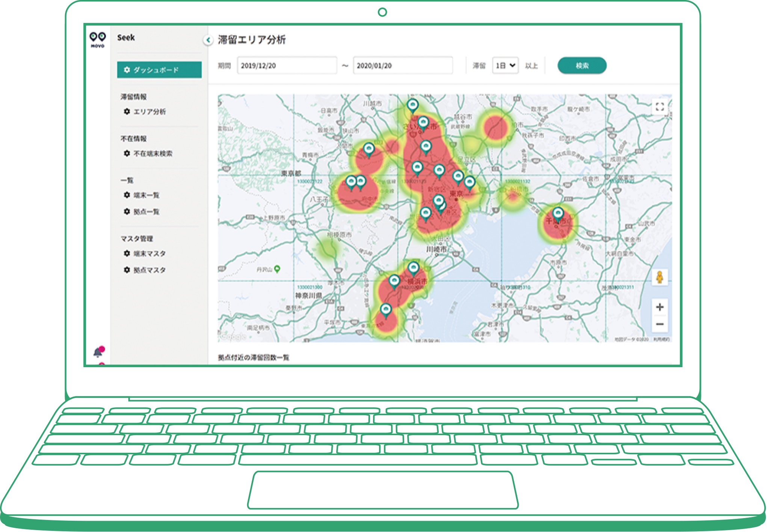This screenshot has width=767, height=532.
Task: Click the map pin near 川越市 at top
Action: [x=412, y=105]
